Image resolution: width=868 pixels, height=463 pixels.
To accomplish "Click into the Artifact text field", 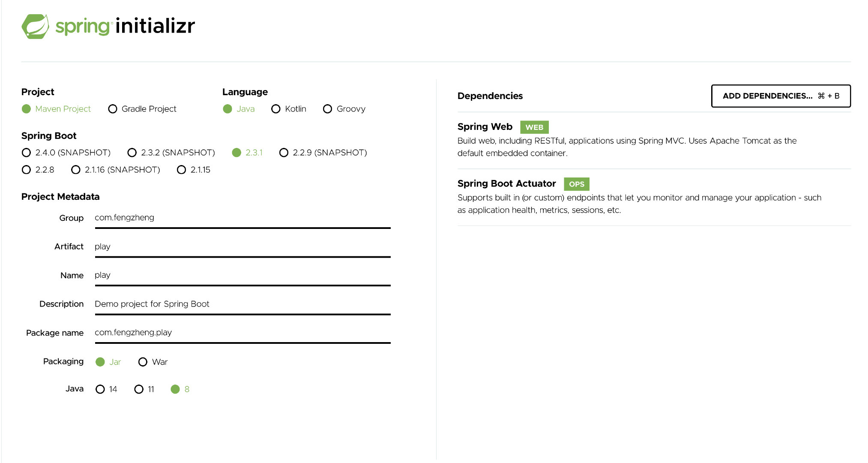I will click(x=242, y=247).
